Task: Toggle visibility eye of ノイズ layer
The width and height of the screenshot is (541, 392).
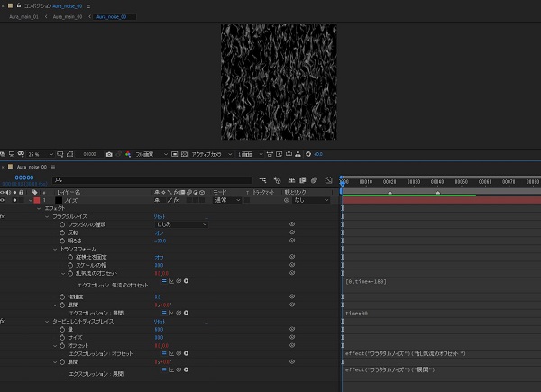Action: (x=4, y=200)
